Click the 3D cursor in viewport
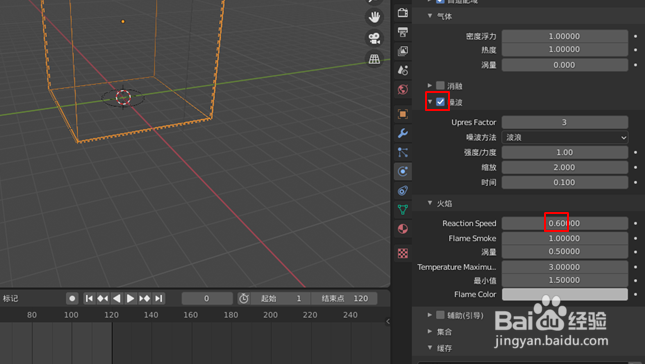Viewport: 645px width, 364px height. coord(123,97)
